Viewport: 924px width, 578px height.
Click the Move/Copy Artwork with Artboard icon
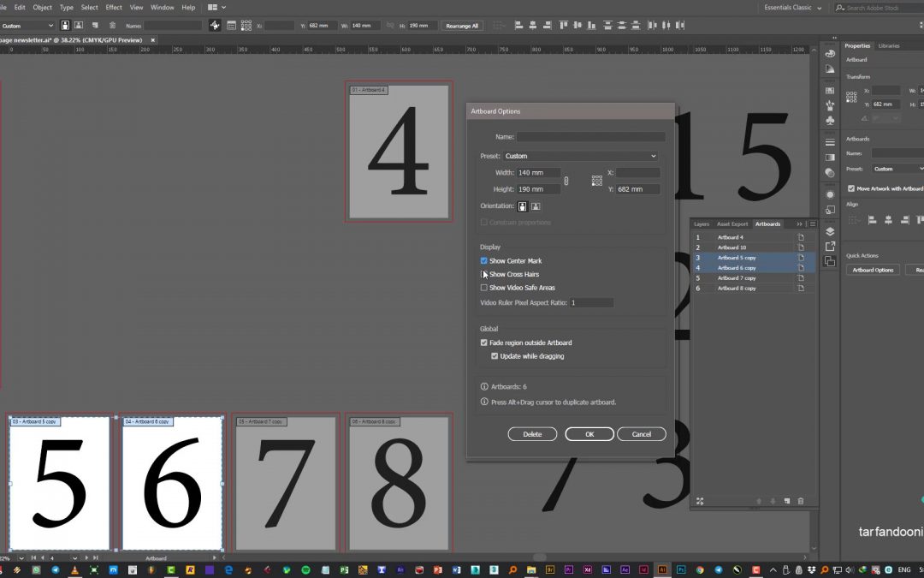[x=215, y=26]
